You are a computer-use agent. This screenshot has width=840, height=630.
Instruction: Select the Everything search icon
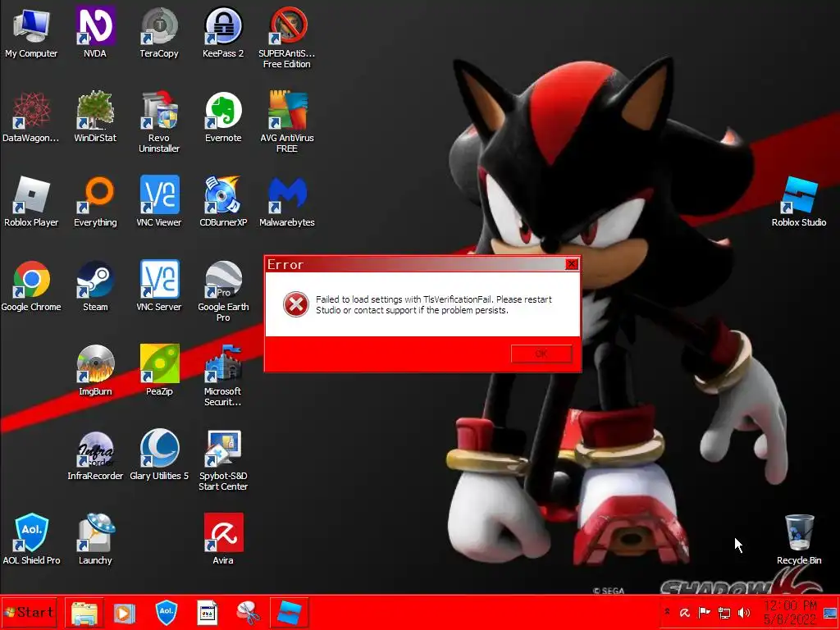[95, 202]
